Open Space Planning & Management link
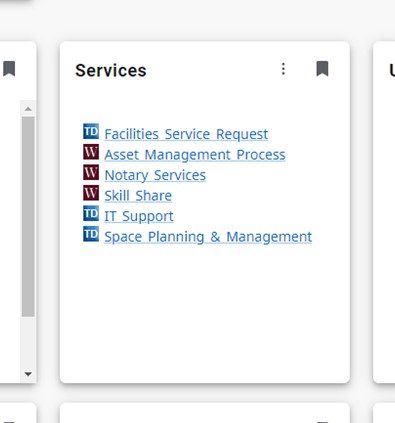Image resolution: width=395 pixels, height=423 pixels. (208, 237)
